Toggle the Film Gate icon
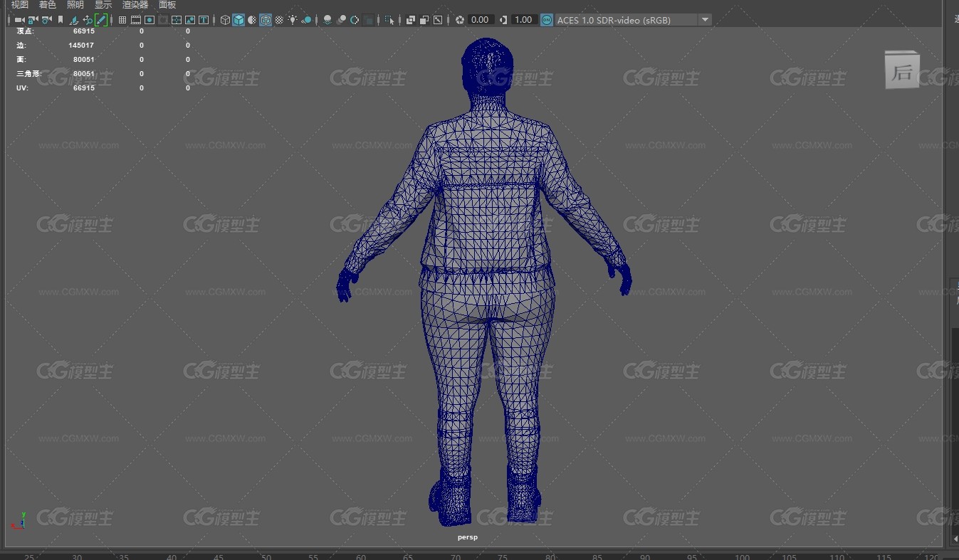This screenshot has width=959, height=560. click(x=135, y=20)
